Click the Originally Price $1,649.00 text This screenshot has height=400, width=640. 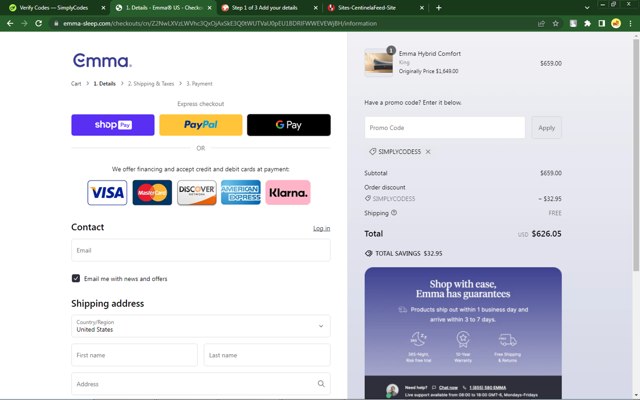click(429, 71)
